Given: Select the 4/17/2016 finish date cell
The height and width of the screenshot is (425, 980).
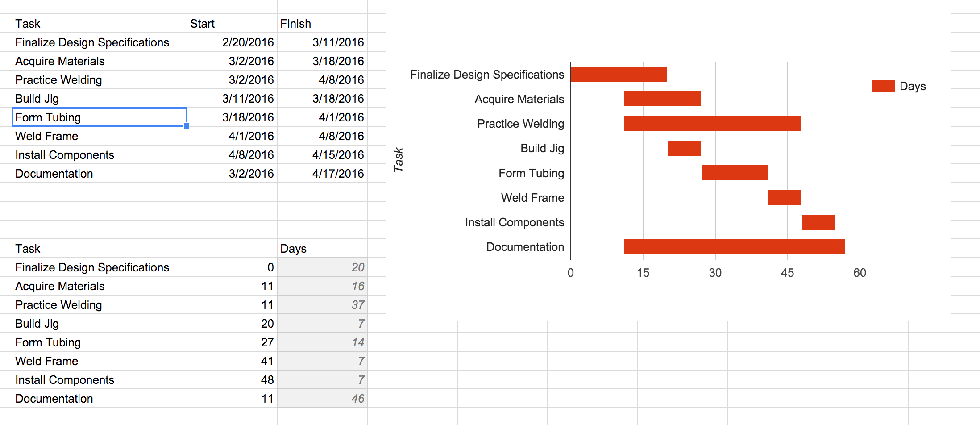Looking at the screenshot, I should 322,174.
